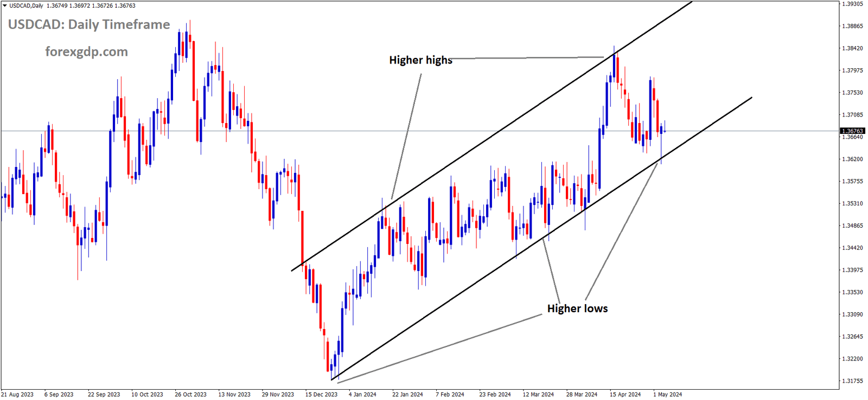Image resolution: width=868 pixels, height=400 pixels.
Task: Select the lower ascending channel trendline
Action: 541,238
